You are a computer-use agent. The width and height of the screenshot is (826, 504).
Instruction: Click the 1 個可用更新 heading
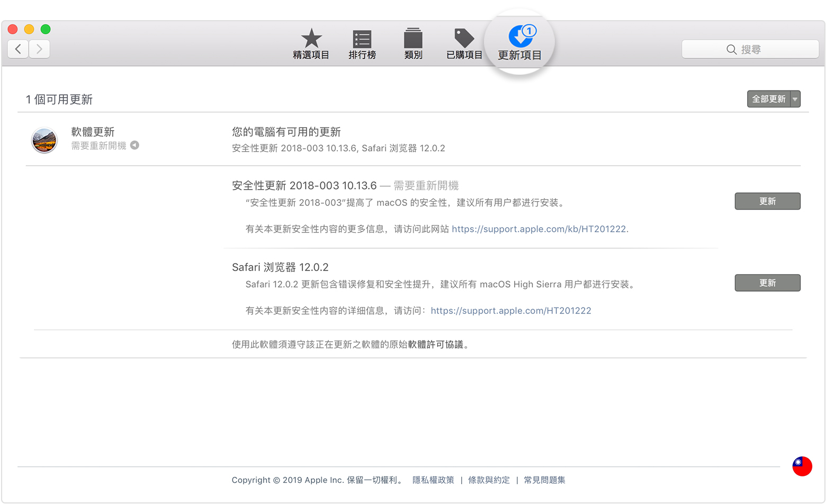pyautogui.click(x=59, y=99)
